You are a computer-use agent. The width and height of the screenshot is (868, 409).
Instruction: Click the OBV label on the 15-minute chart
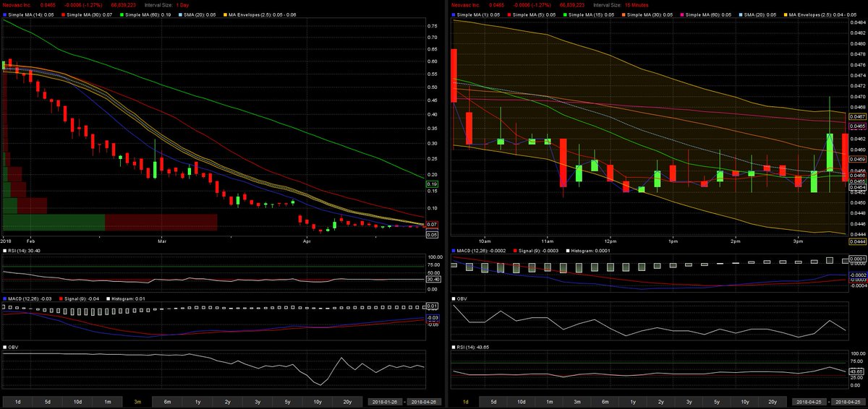pyautogui.click(x=461, y=299)
